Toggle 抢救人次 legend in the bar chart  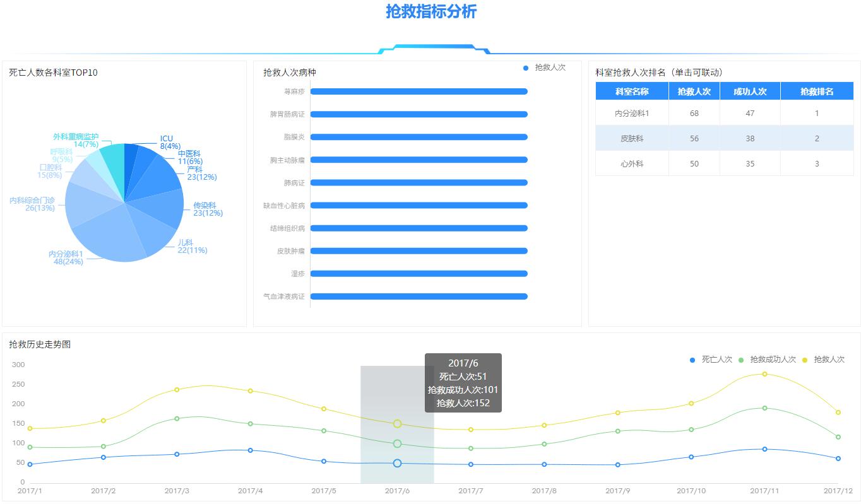(544, 67)
